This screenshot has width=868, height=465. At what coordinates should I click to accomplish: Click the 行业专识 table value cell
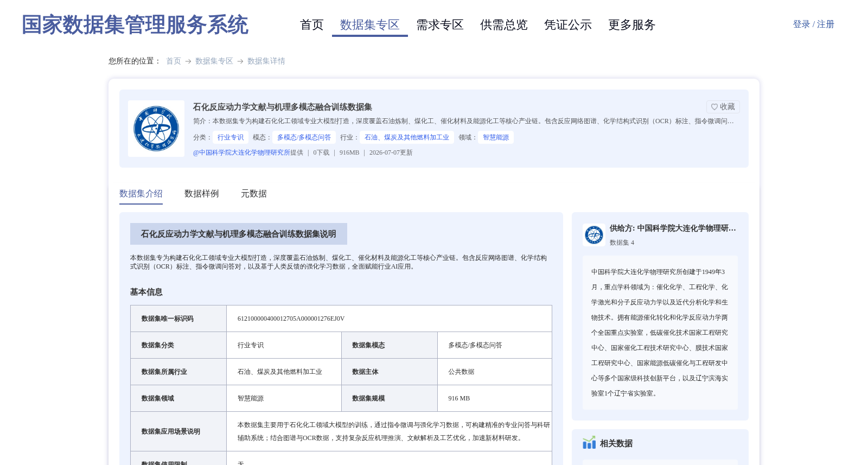284,345
